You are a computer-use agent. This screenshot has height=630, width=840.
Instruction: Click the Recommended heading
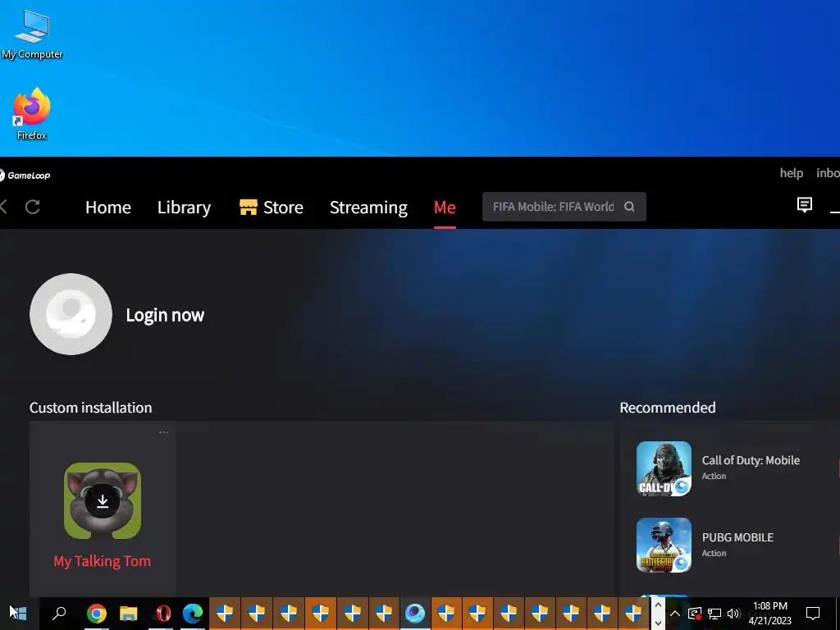668,408
